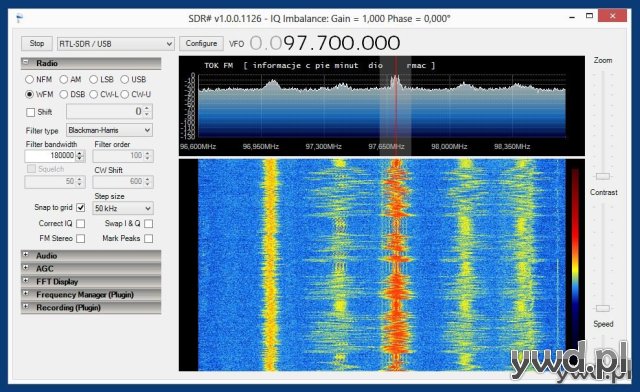The width and height of the screenshot is (640, 392).
Task: Stop the radio with the Stop button
Action: (37, 43)
